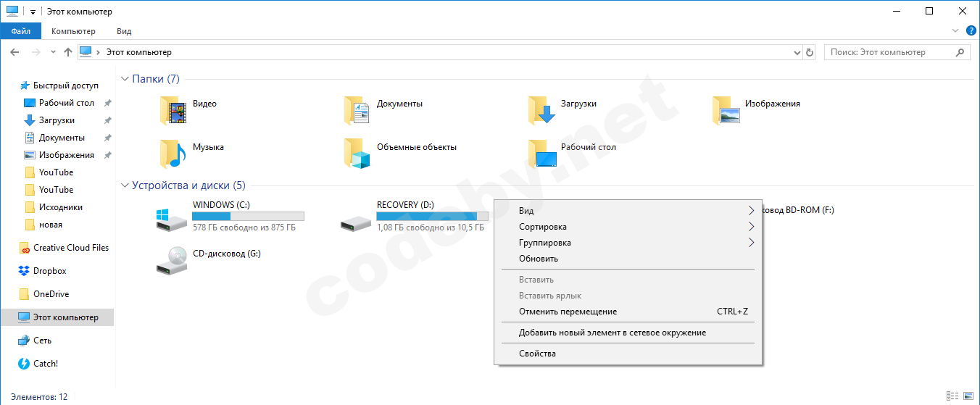Go up one level with Up arrow
The width and height of the screenshot is (980, 405).
click(x=68, y=52)
